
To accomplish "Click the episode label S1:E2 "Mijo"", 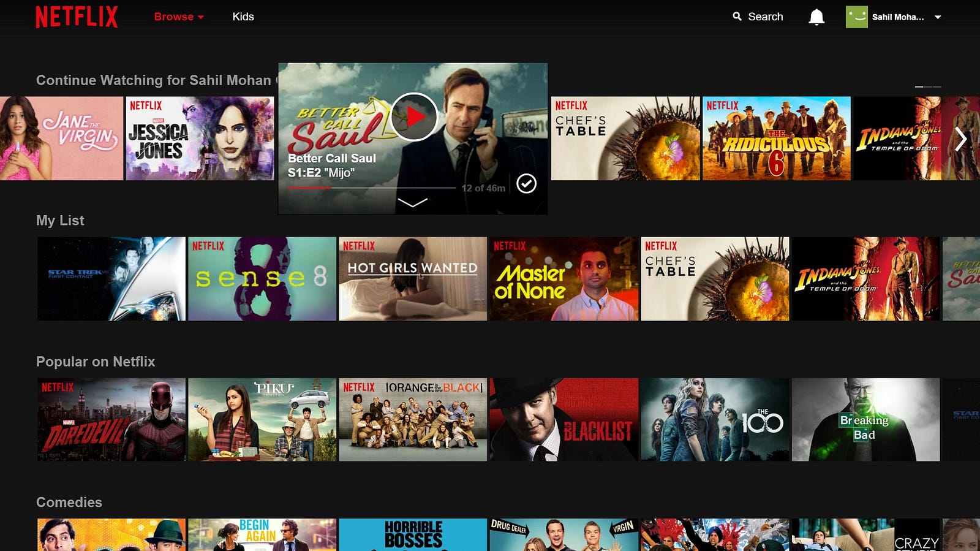I will 321,173.
